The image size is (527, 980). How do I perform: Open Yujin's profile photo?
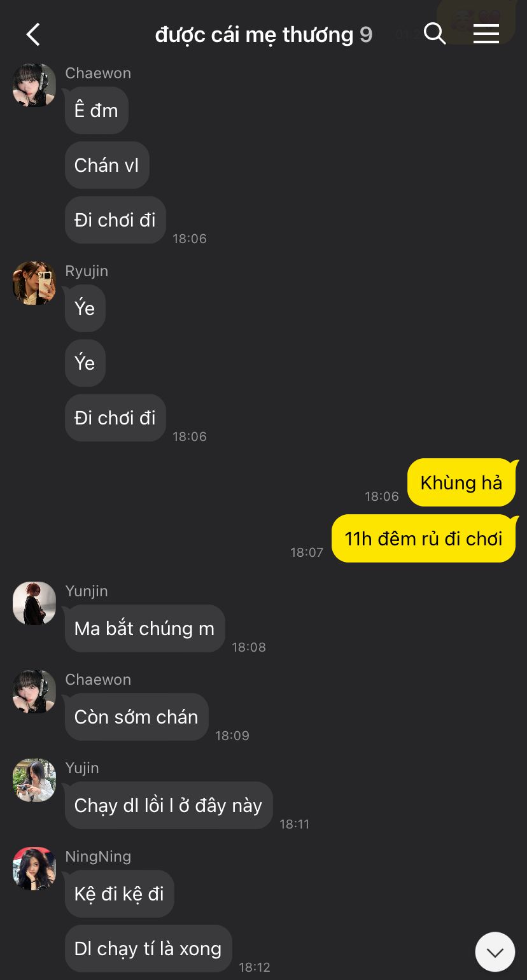pyautogui.click(x=34, y=780)
